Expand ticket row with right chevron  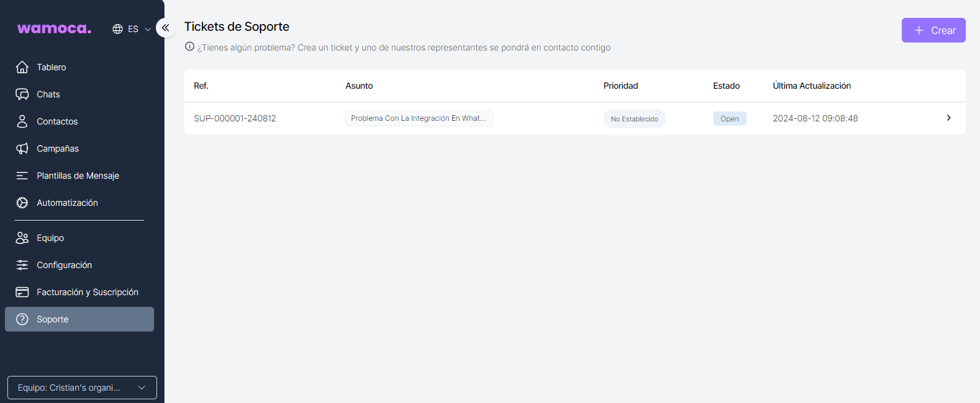pyautogui.click(x=949, y=118)
